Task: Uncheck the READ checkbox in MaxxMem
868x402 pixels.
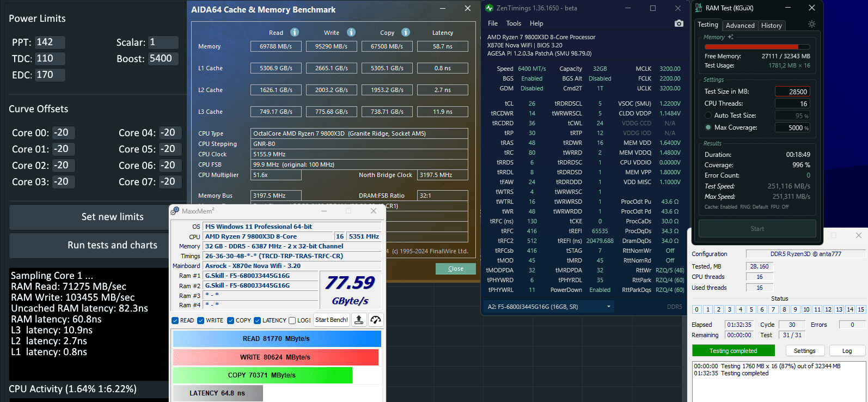Action: (175, 320)
